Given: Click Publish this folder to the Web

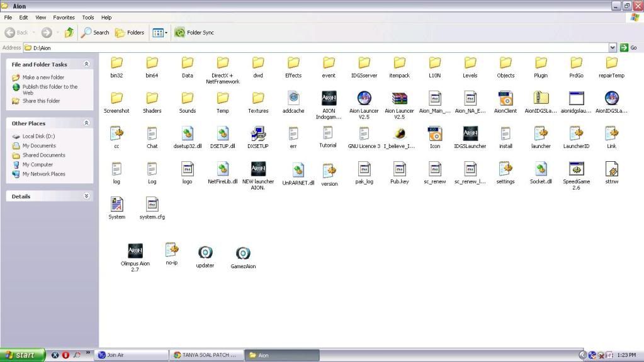Looking at the screenshot, I should coord(50,89).
